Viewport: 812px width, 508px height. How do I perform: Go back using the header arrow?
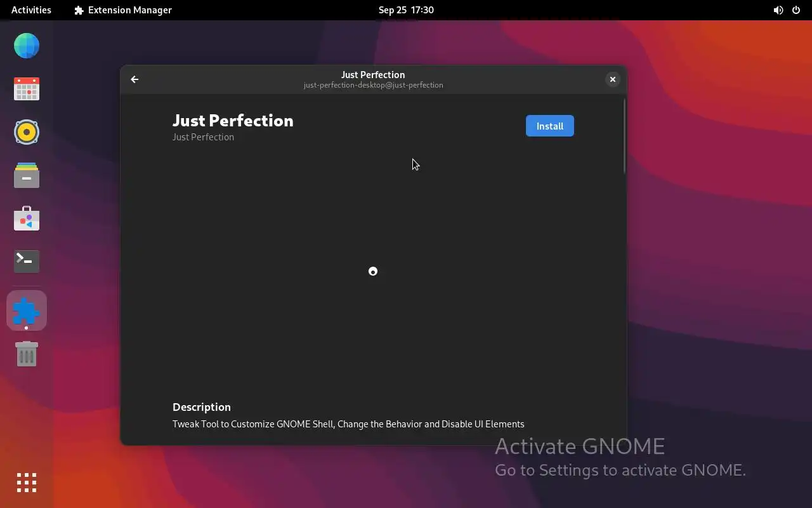coord(134,79)
